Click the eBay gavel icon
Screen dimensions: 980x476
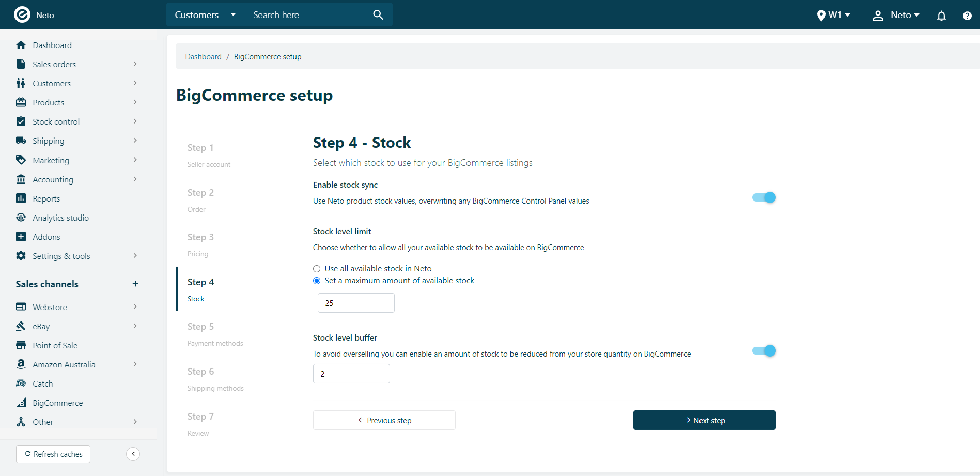pos(21,326)
